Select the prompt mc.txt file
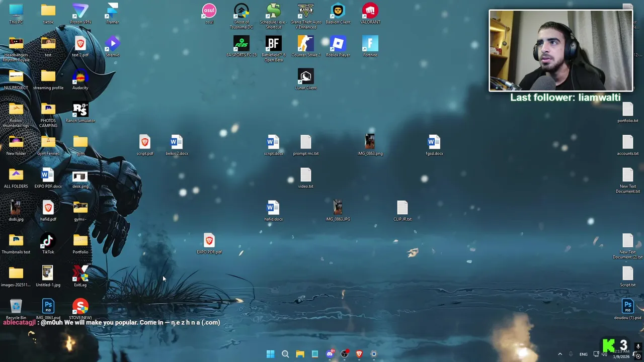Viewport: 644px width, 362px height. tap(306, 145)
